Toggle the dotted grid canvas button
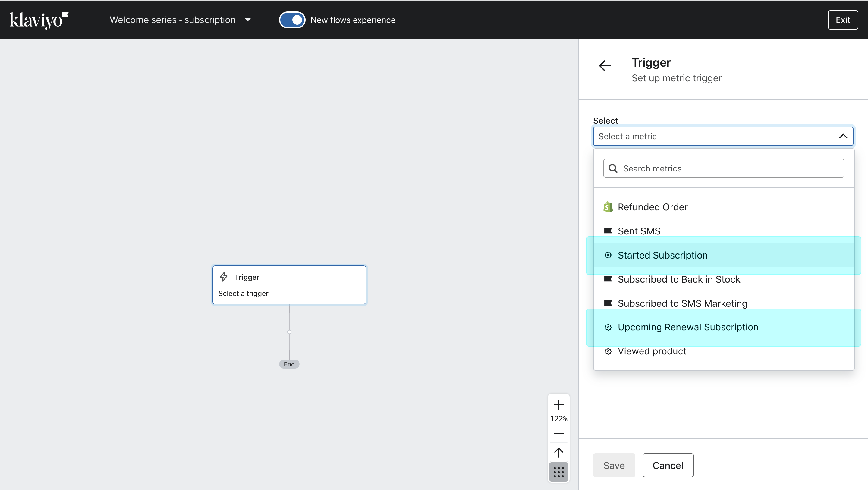 (559, 472)
